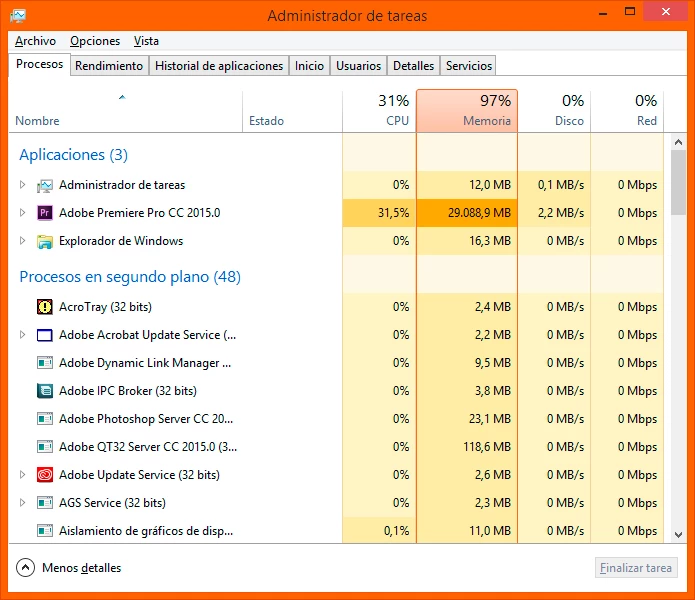Sort by the Memoria column header
The image size is (695, 600).
[467, 111]
